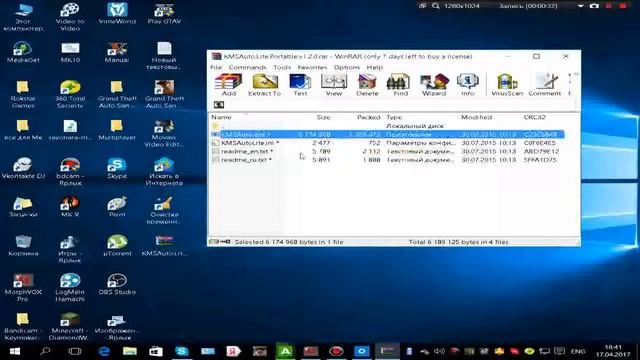Click the Video to Video desktop icon

pyautogui.click(x=70, y=17)
